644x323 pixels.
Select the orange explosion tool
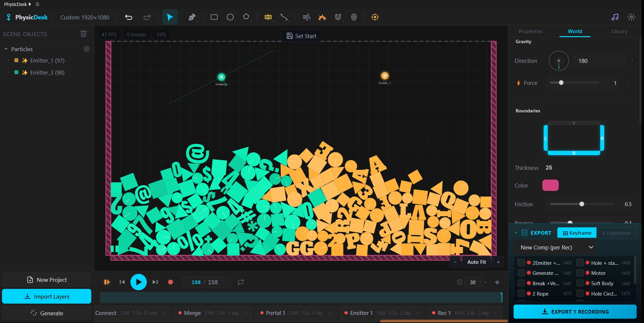[x=322, y=17]
